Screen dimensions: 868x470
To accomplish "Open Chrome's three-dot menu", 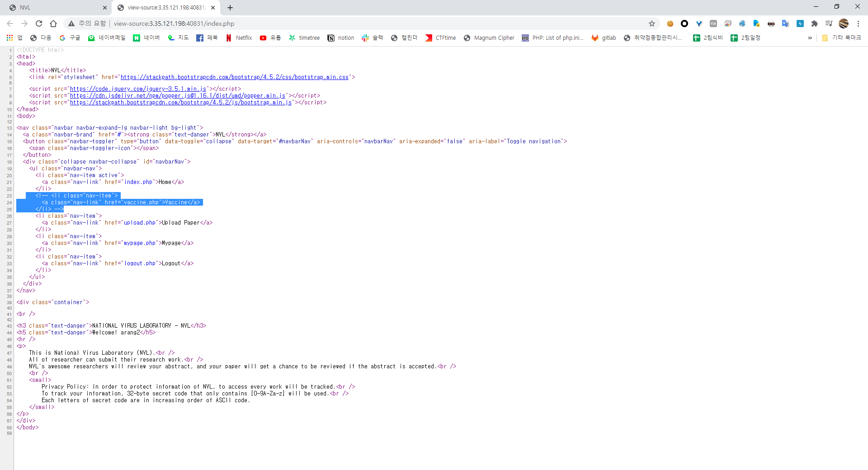I will pos(858,23).
